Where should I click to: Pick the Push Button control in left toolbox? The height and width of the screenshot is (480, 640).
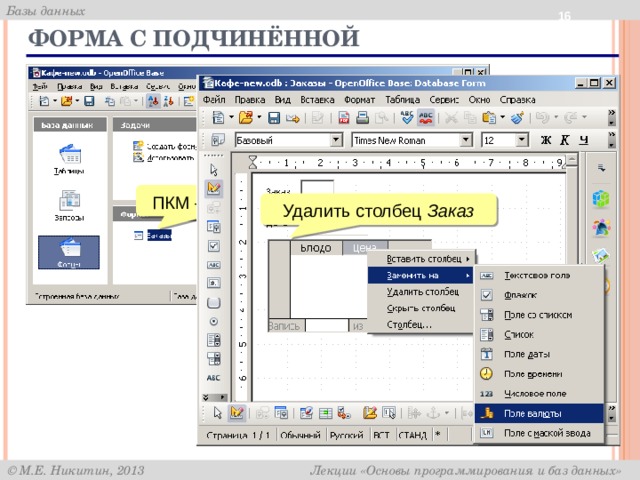click(x=214, y=302)
